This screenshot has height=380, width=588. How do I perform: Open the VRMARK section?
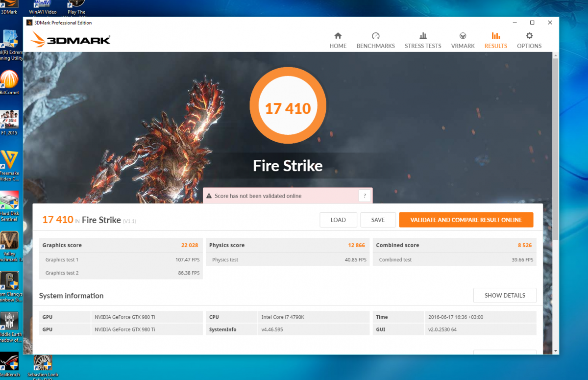[x=463, y=40]
